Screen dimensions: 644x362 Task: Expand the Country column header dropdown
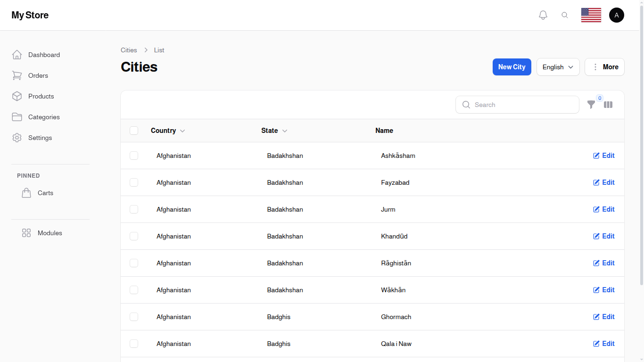(182, 131)
